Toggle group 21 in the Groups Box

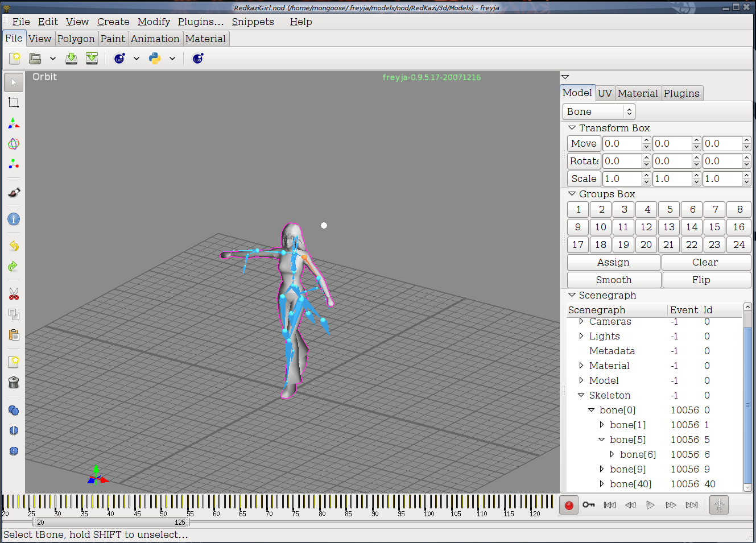point(669,244)
